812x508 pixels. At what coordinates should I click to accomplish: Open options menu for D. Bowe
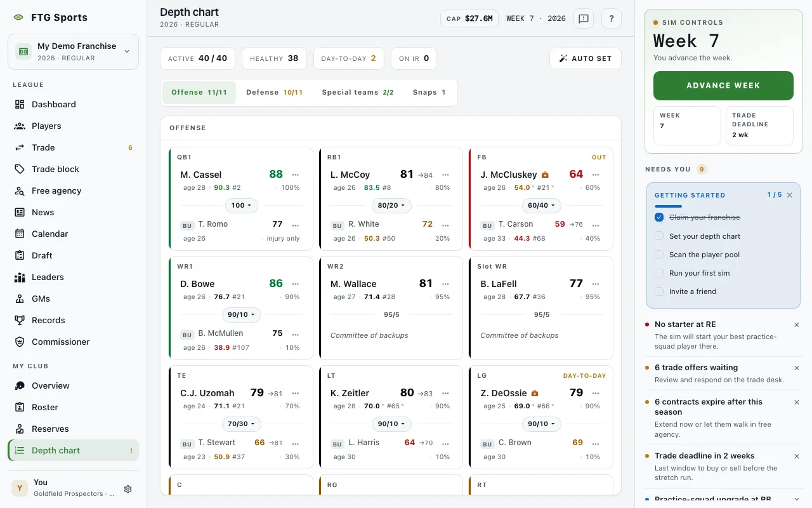[296, 284]
